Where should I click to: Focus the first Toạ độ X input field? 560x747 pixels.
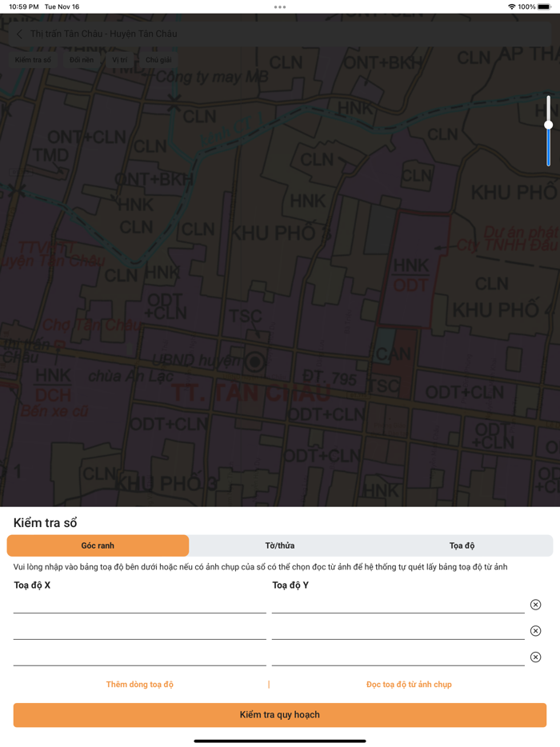point(140,604)
